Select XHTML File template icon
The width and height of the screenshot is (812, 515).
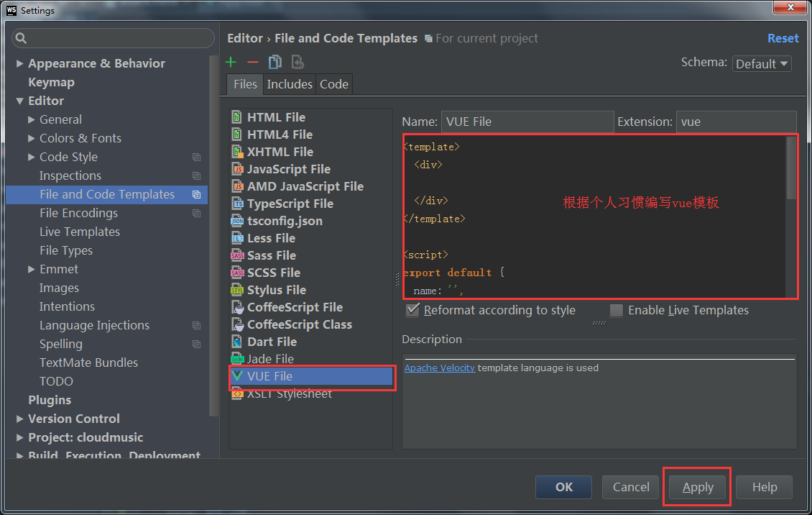237,152
